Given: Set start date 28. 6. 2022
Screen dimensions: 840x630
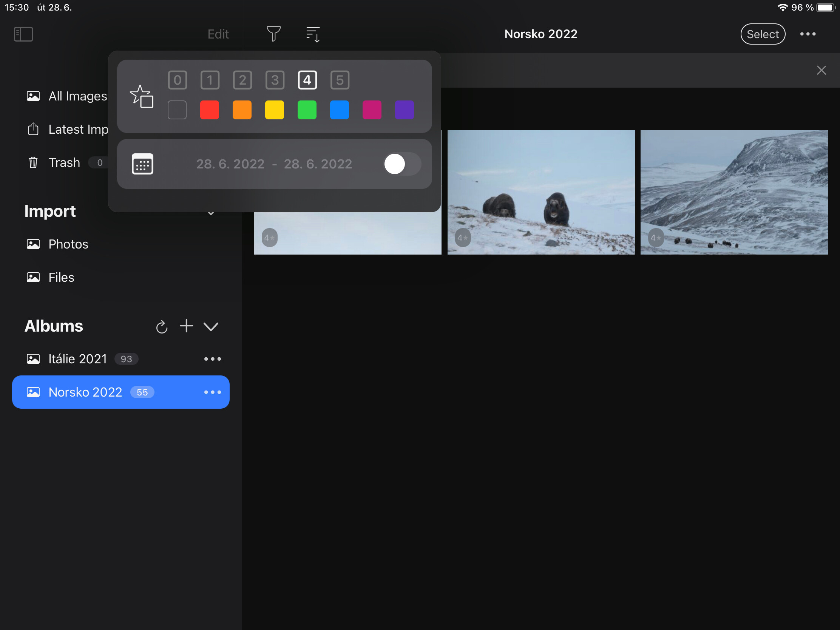Looking at the screenshot, I should click(230, 164).
